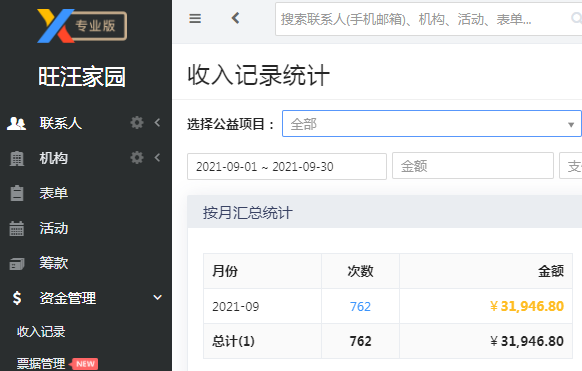Click the NEW badge beside 票据管理
The height and width of the screenshot is (371, 582).
(x=85, y=364)
